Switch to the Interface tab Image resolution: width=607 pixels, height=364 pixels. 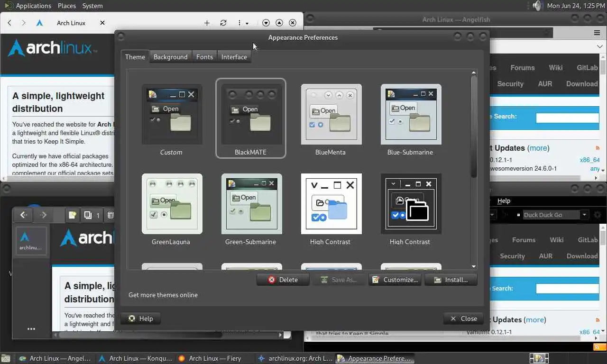pos(234,57)
